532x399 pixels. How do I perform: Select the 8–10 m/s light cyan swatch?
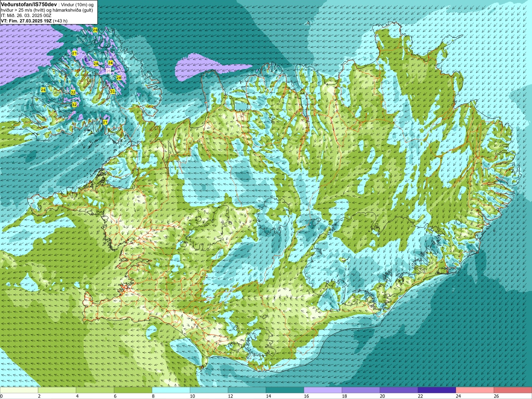(171, 390)
